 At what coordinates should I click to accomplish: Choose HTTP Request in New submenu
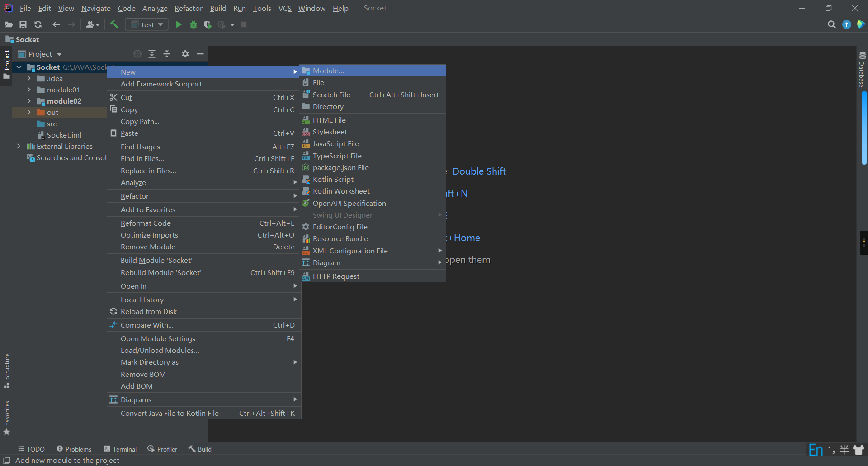click(x=373, y=276)
